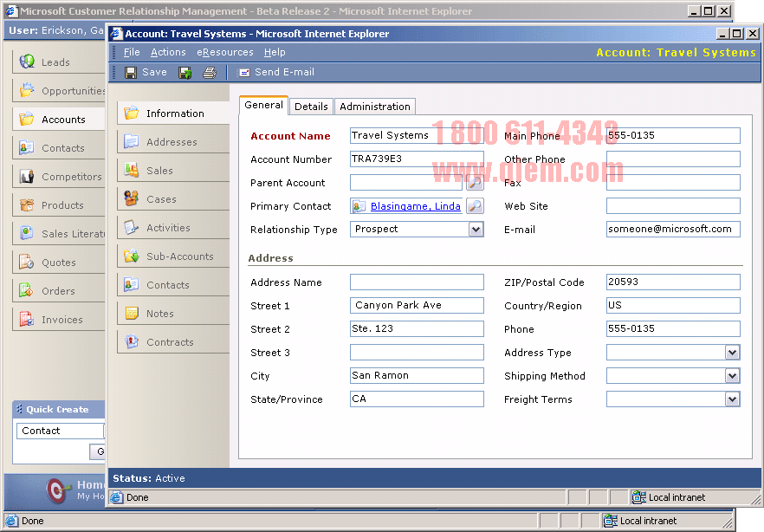The image size is (764, 532).
Task: Click the Street 2 field
Action: pyautogui.click(x=417, y=328)
